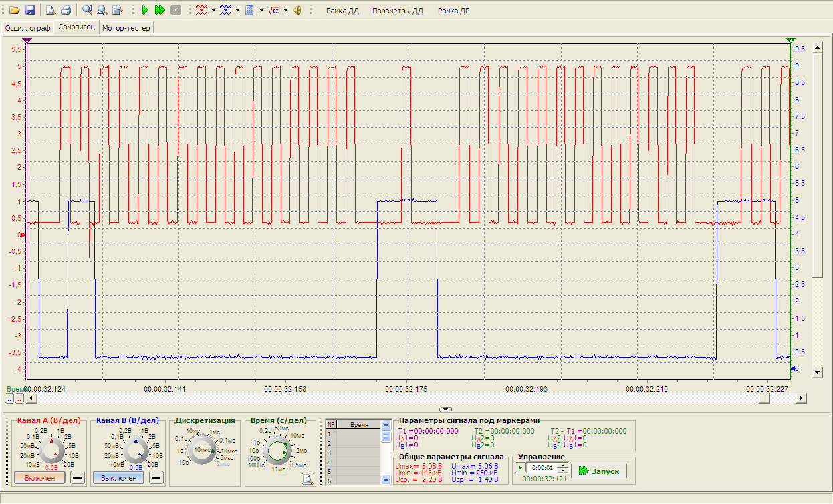Click the T2 - T1 =00:00:00:000 readout
The image size is (833, 504).
(x=588, y=431)
